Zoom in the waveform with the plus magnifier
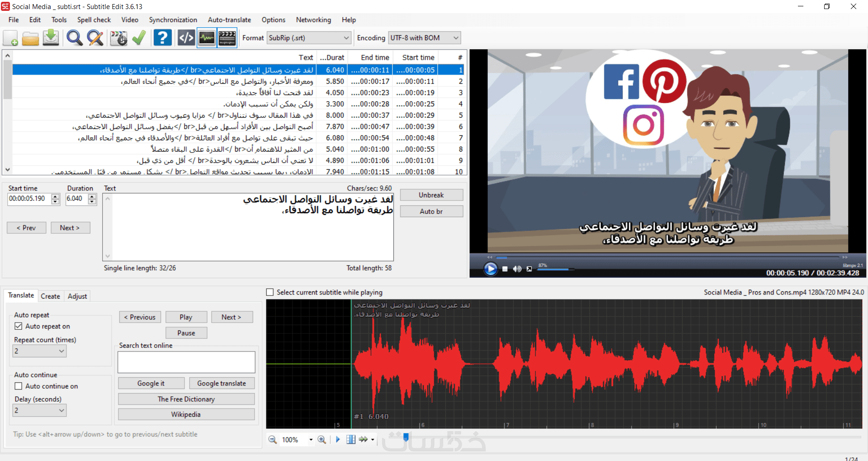Viewport: 868px width, 461px height. 322,439
